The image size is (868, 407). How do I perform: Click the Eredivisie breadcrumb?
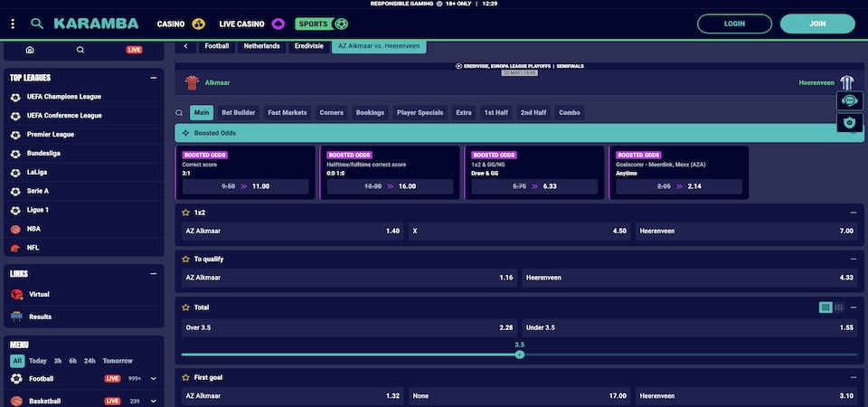point(309,46)
